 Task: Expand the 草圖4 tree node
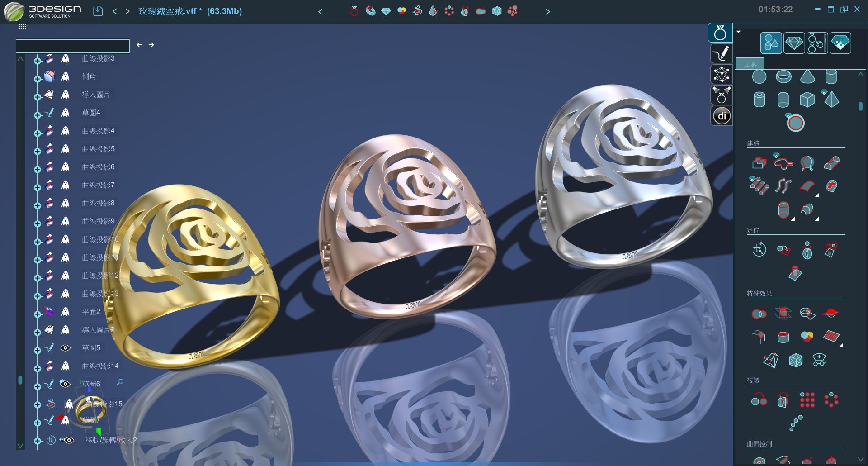tap(38, 115)
